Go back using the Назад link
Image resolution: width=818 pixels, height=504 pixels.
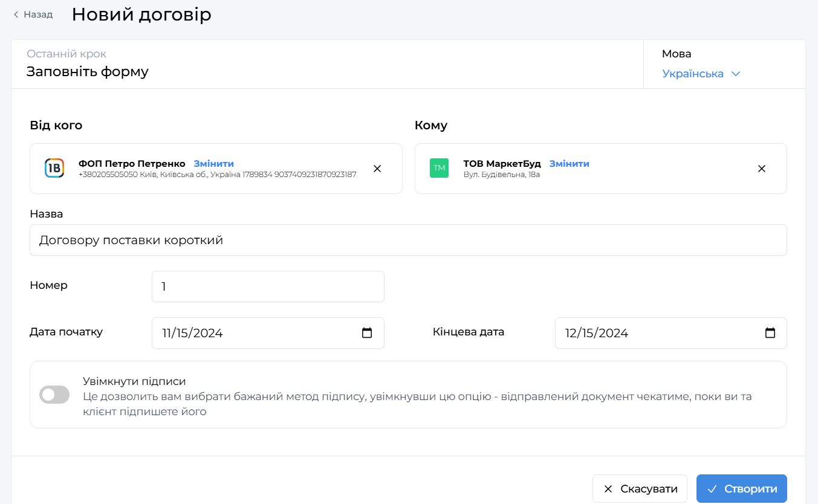(x=33, y=15)
